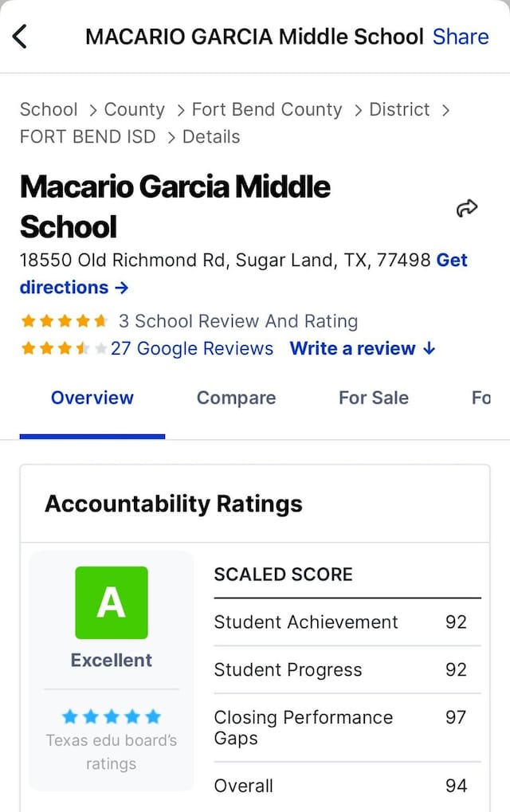Click the Closing Performance Gaps row
Screen dimensions: 510x812
347,728
